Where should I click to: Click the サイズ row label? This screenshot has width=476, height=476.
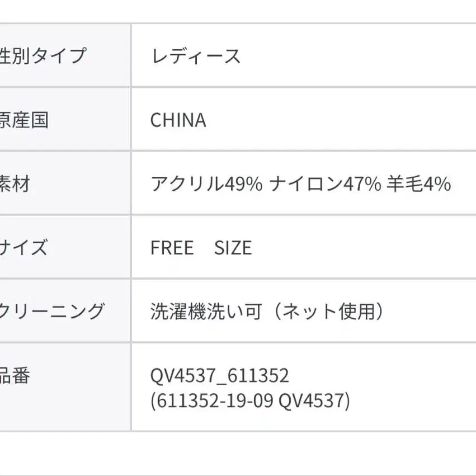[x=24, y=247]
